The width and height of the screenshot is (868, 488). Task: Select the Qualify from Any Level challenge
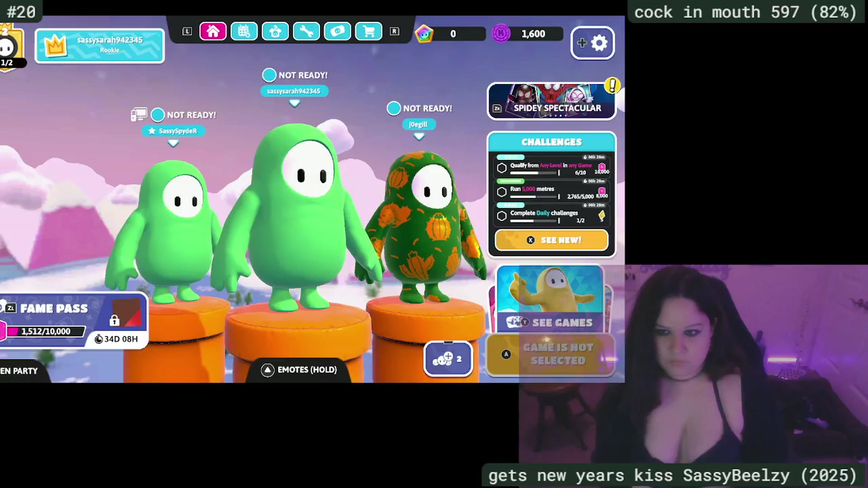(552, 166)
